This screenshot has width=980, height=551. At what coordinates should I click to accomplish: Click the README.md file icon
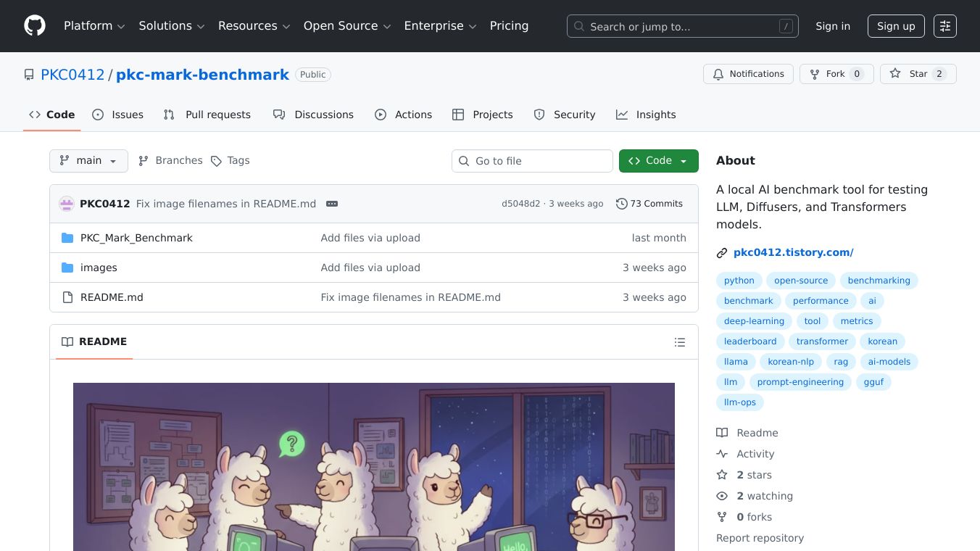click(67, 297)
